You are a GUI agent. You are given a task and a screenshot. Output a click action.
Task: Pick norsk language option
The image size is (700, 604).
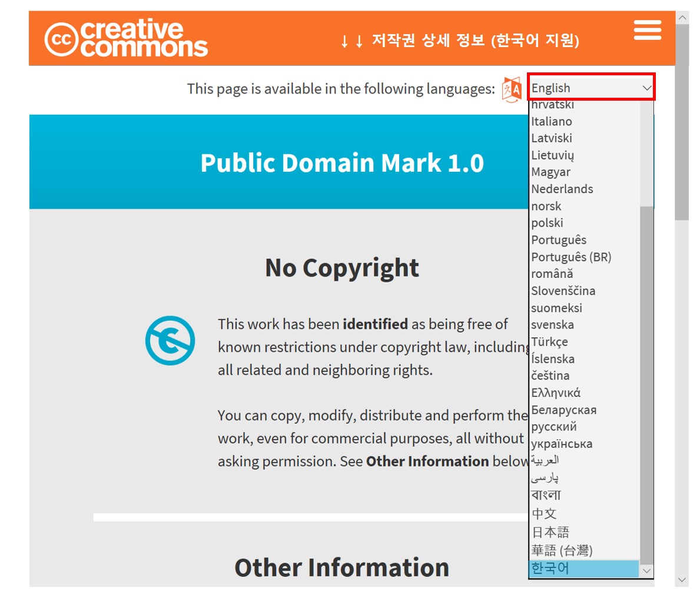pyautogui.click(x=584, y=206)
